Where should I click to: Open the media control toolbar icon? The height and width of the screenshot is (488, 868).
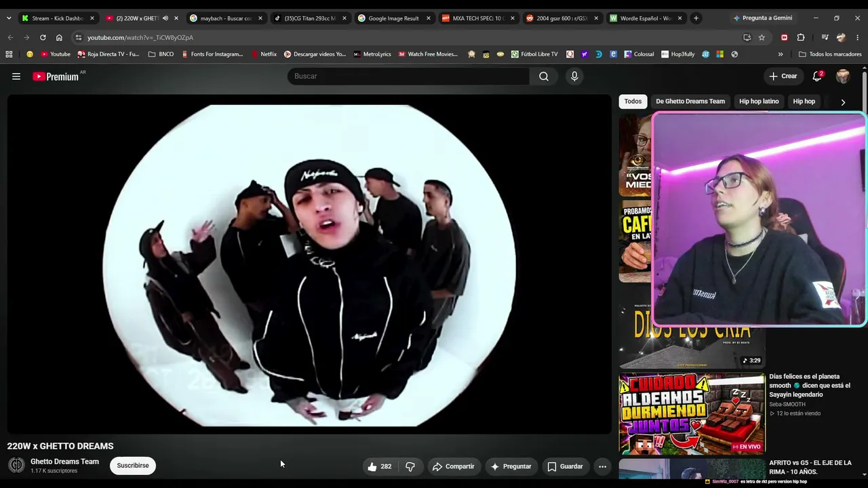click(825, 37)
